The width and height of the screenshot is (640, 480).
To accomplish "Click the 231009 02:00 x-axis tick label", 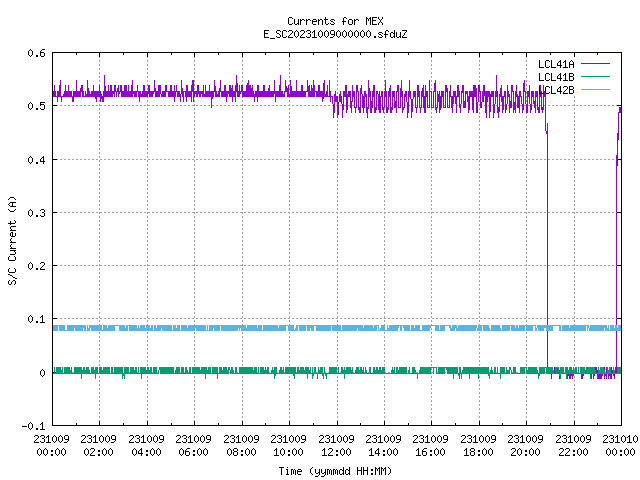I will point(98,445).
